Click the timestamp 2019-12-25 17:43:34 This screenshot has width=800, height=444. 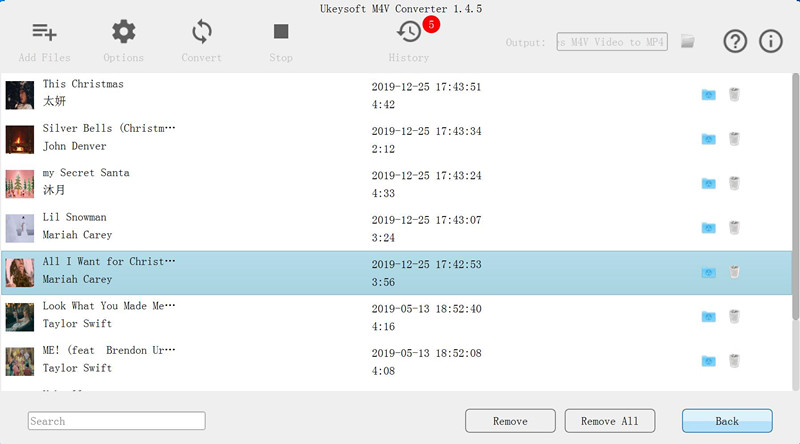[x=426, y=131]
